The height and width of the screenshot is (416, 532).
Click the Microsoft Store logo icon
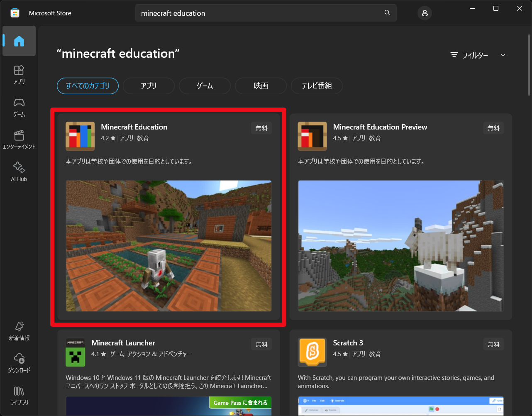(x=15, y=13)
